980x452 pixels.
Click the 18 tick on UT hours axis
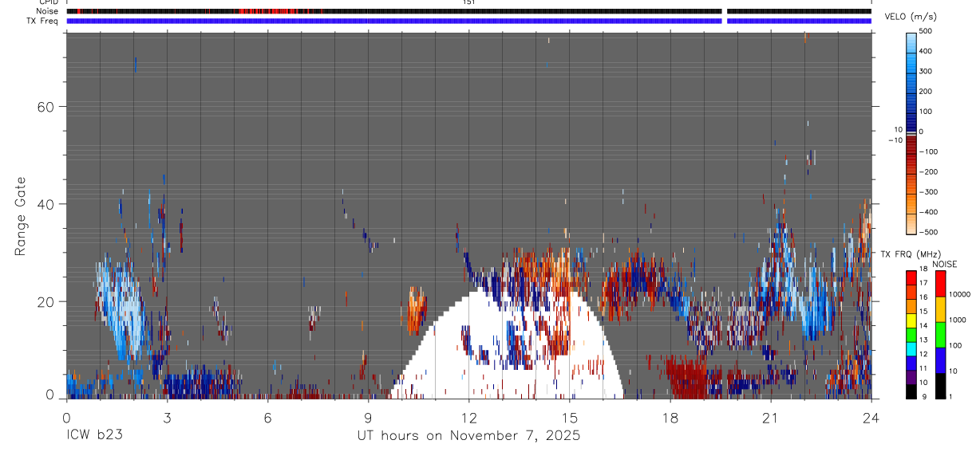coord(670,418)
